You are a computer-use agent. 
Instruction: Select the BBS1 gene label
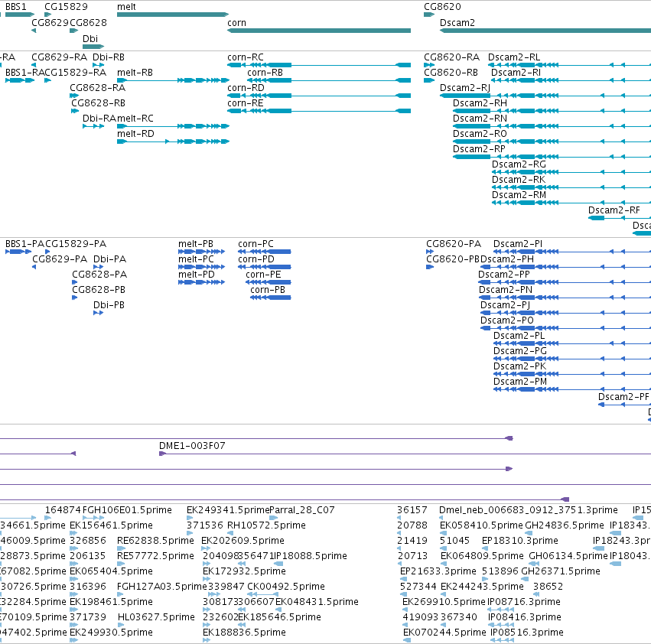tap(16, 7)
